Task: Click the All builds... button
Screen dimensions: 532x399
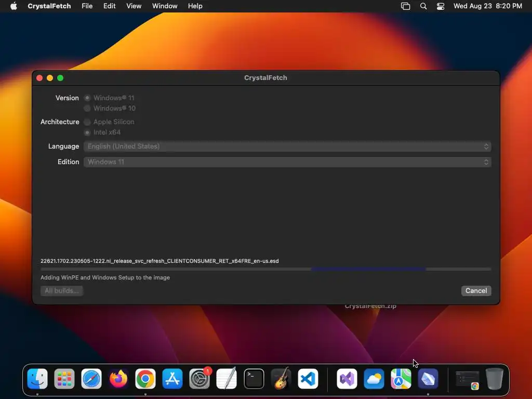Action: coord(62,291)
